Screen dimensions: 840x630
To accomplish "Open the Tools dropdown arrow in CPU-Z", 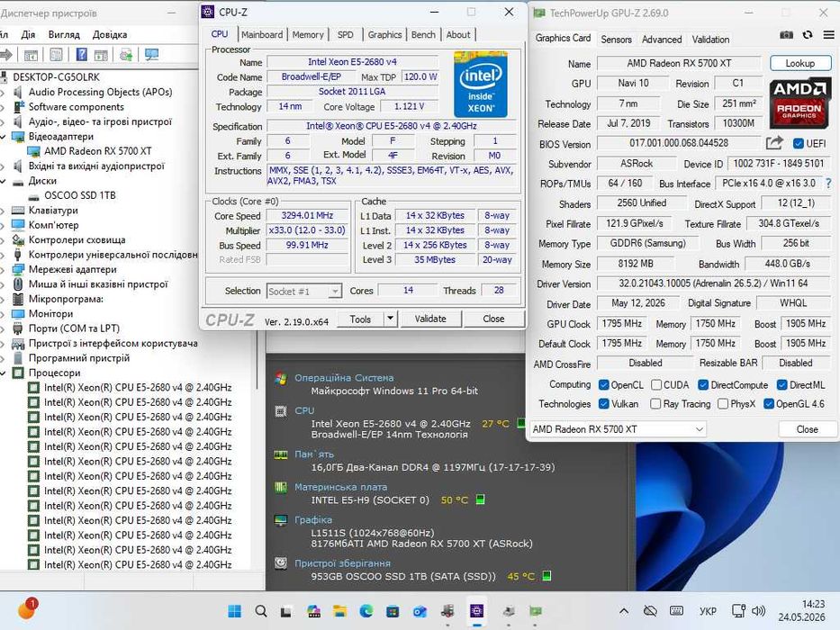I will [x=390, y=319].
